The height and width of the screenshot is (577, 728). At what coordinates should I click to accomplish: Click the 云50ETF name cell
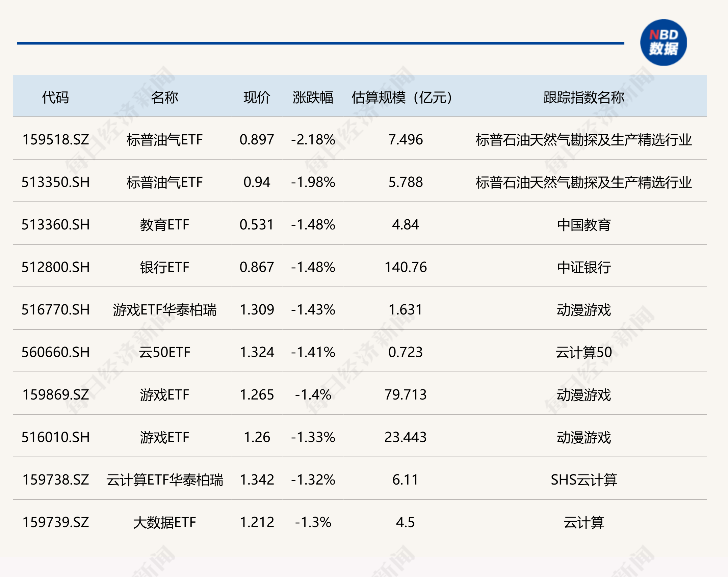click(x=164, y=352)
